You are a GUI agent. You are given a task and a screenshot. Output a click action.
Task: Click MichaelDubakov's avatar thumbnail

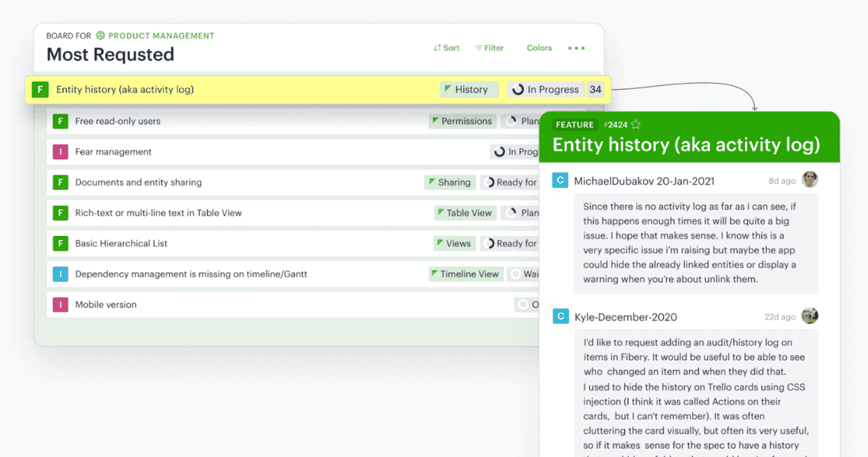pos(810,179)
